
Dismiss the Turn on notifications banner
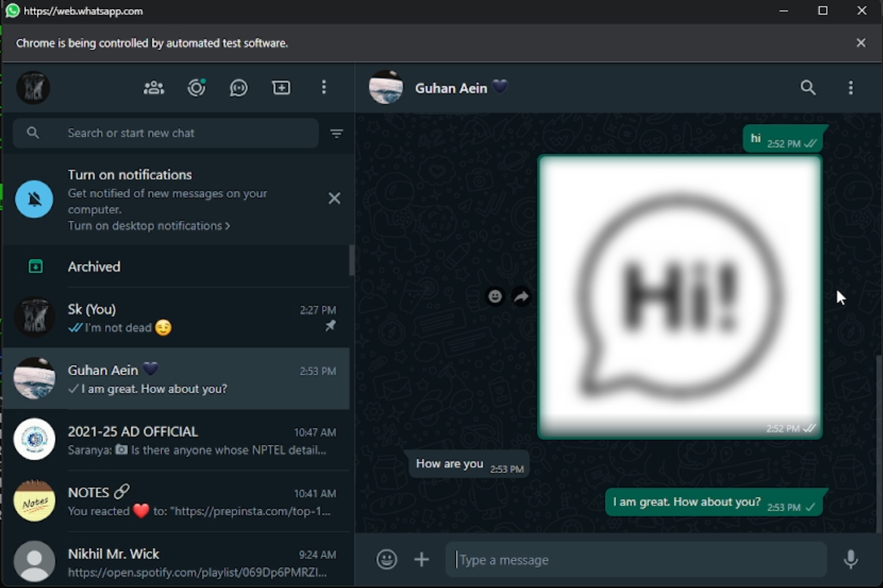(x=334, y=198)
